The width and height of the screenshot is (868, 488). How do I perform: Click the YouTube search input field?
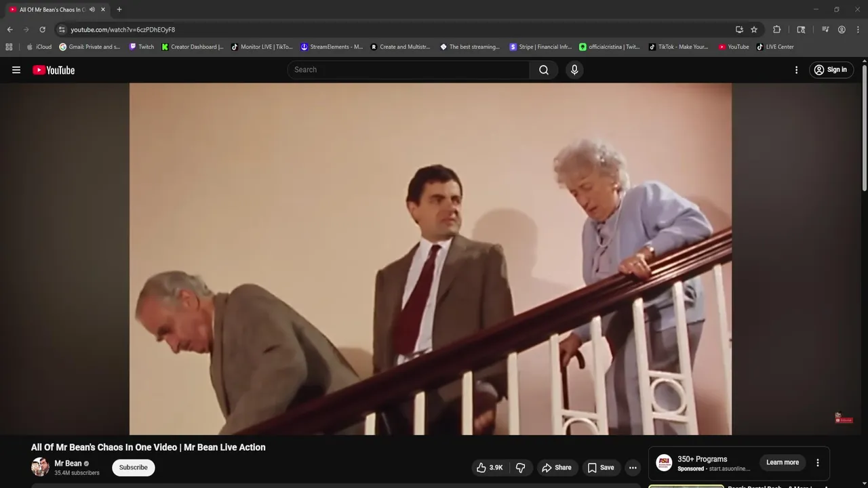click(408, 70)
